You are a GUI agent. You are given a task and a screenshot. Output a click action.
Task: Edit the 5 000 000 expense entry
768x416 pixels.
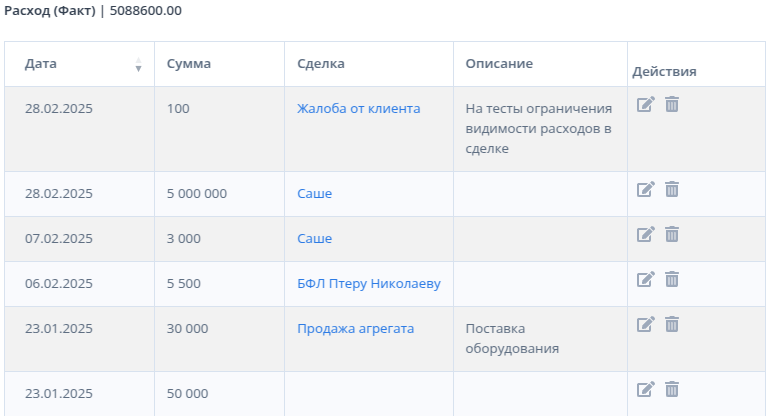(646, 189)
